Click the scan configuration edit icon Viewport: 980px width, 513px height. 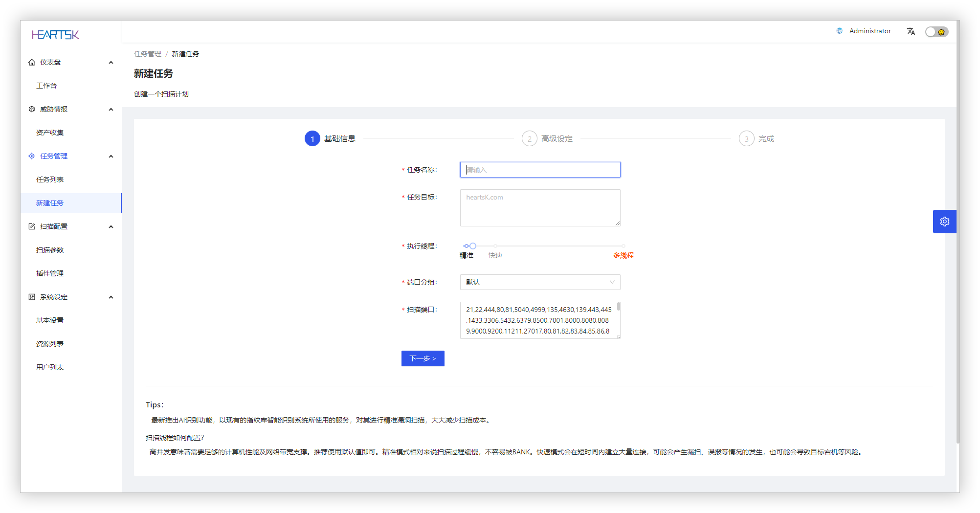(32, 226)
